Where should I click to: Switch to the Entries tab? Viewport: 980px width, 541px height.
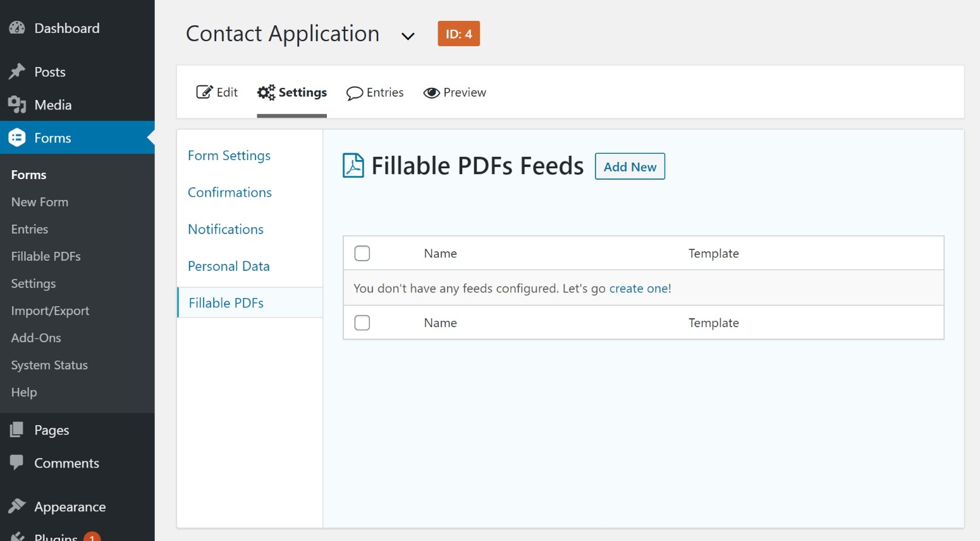[375, 92]
